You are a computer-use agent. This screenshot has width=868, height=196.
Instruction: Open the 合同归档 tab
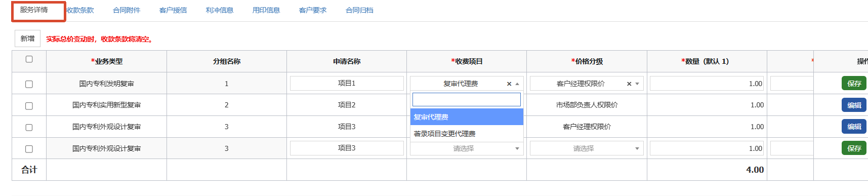pos(359,10)
